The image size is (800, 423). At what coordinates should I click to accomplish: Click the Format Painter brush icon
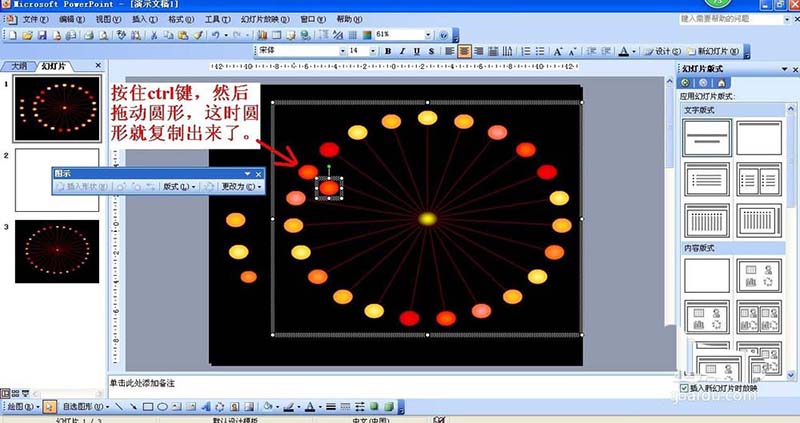coord(198,35)
